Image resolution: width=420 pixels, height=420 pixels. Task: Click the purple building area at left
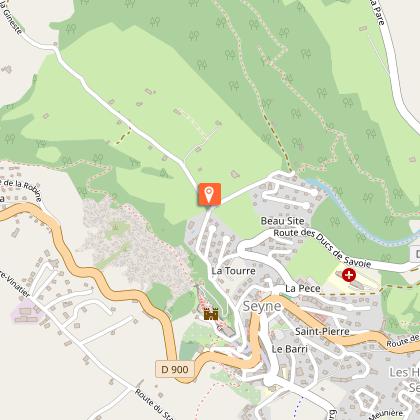point(23,312)
